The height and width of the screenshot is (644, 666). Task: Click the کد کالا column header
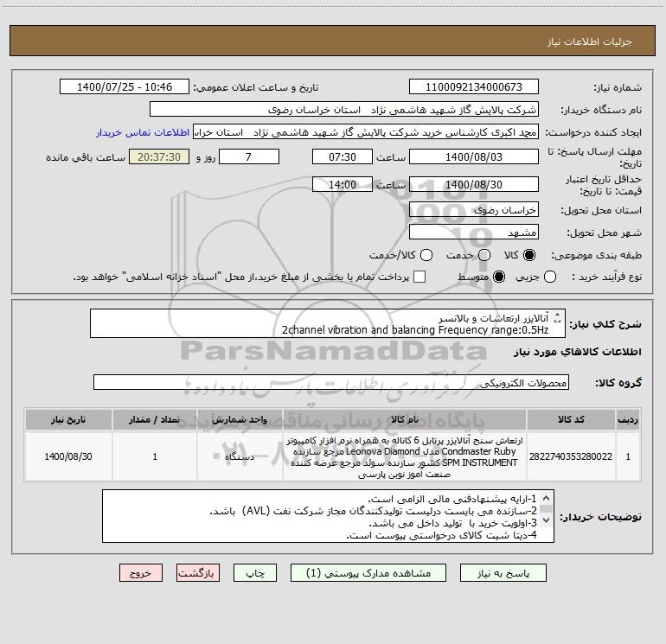pyautogui.click(x=571, y=419)
